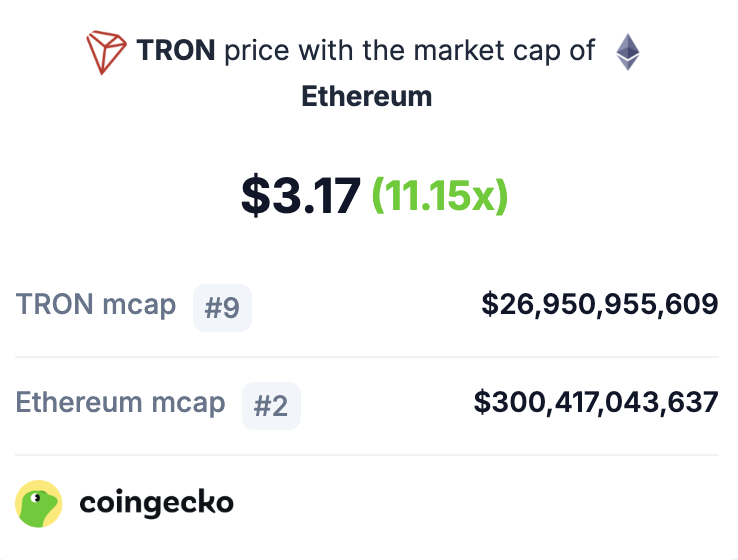738x560 pixels.
Task: Click the word 'price' in the heading
Action: click(x=257, y=52)
